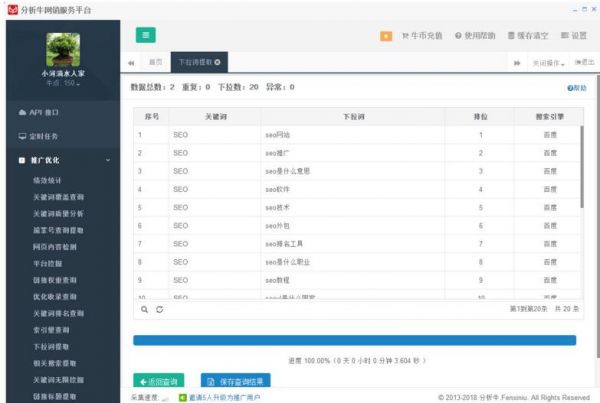Expand the user profile dropdown under avatar
The image size is (600, 403).
[x=62, y=82]
